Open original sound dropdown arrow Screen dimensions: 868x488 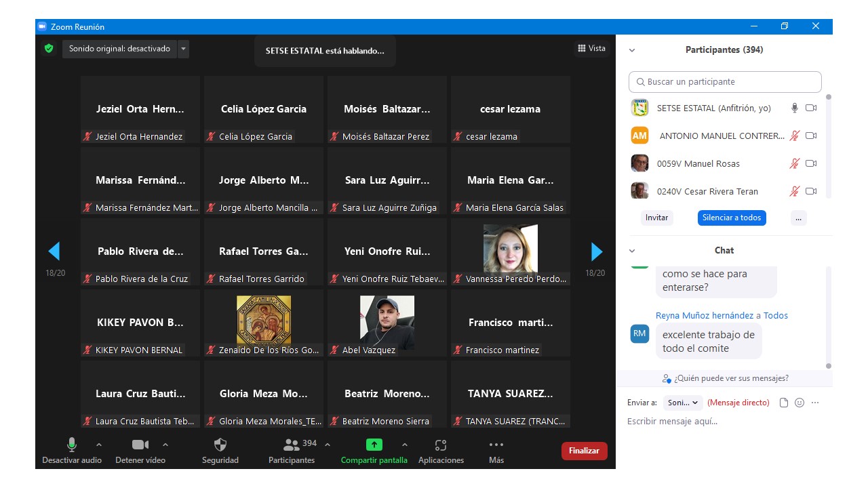coord(183,49)
